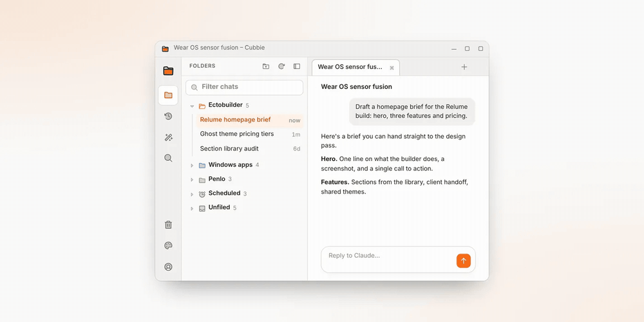
Task: Open the Folders view in sidebar
Action: (168, 95)
